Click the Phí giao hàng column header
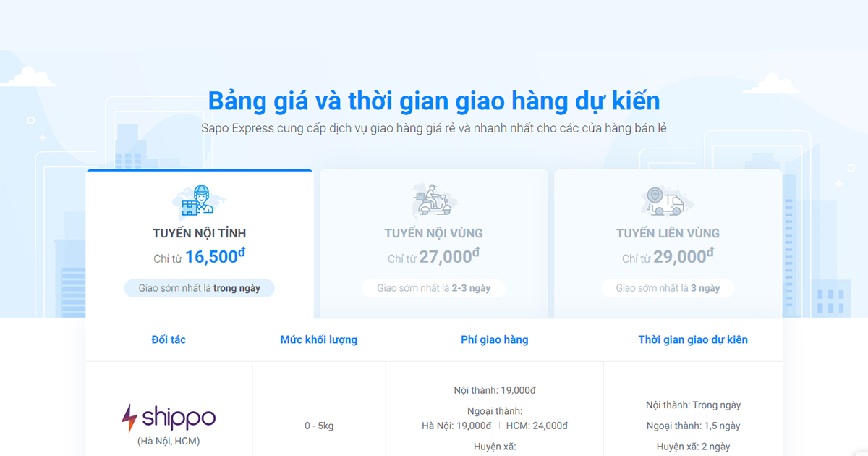 click(495, 339)
